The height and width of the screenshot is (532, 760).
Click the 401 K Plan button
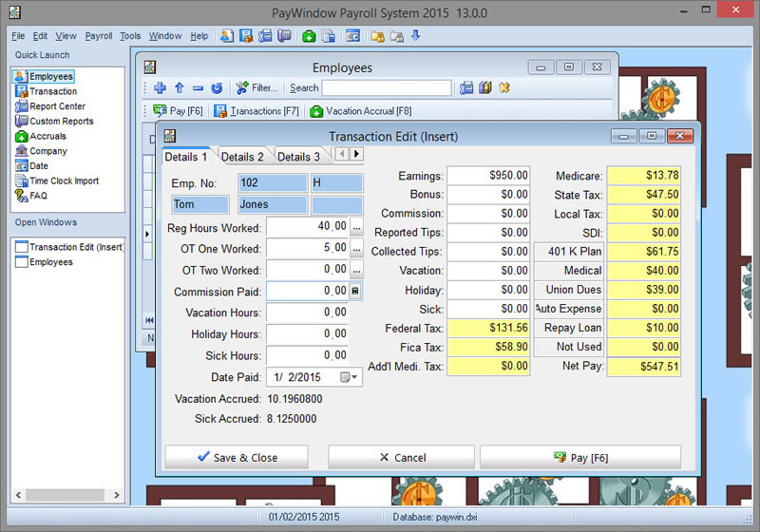pyautogui.click(x=569, y=252)
